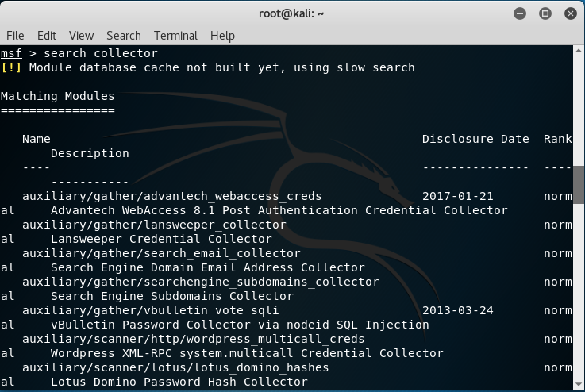Click the 'Description' column header
Image resolution: width=585 pixels, height=392 pixels.
(90, 153)
